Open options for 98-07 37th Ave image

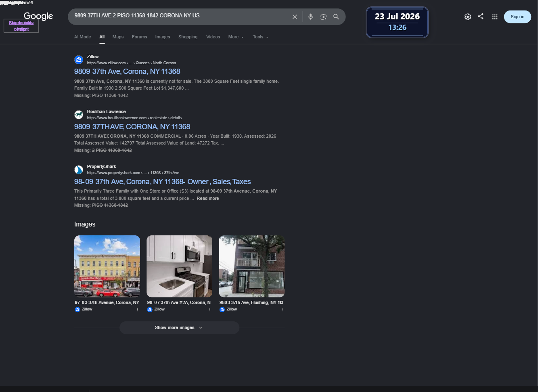pyautogui.click(x=210, y=310)
